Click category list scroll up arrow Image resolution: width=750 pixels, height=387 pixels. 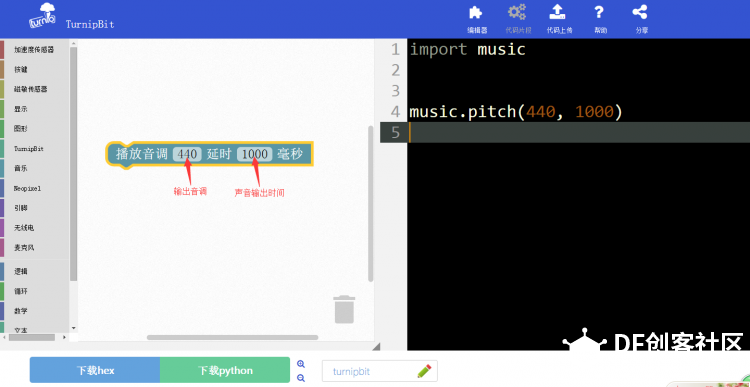click(x=73, y=44)
